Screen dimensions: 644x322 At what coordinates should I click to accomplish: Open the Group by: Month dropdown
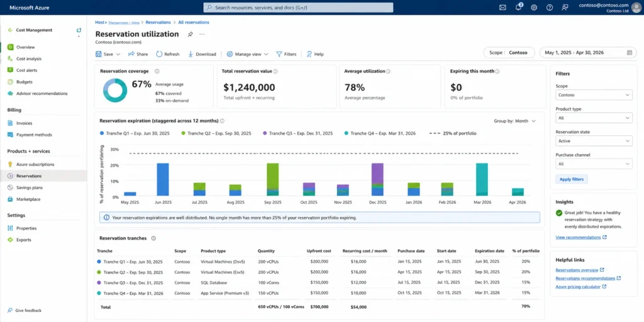(x=514, y=121)
